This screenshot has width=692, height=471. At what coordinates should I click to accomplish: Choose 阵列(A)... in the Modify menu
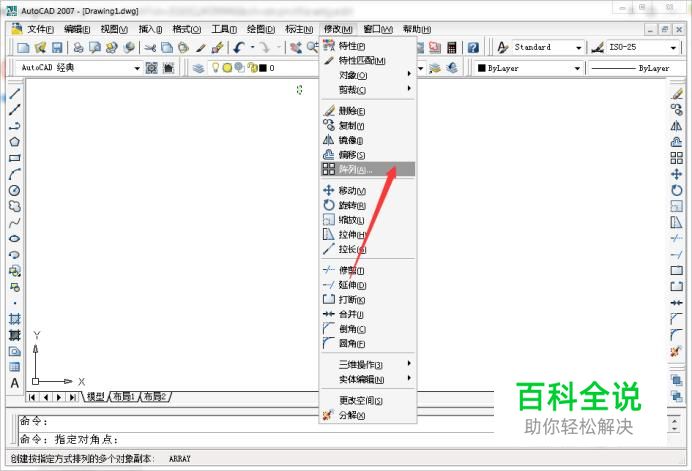click(x=368, y=169)
